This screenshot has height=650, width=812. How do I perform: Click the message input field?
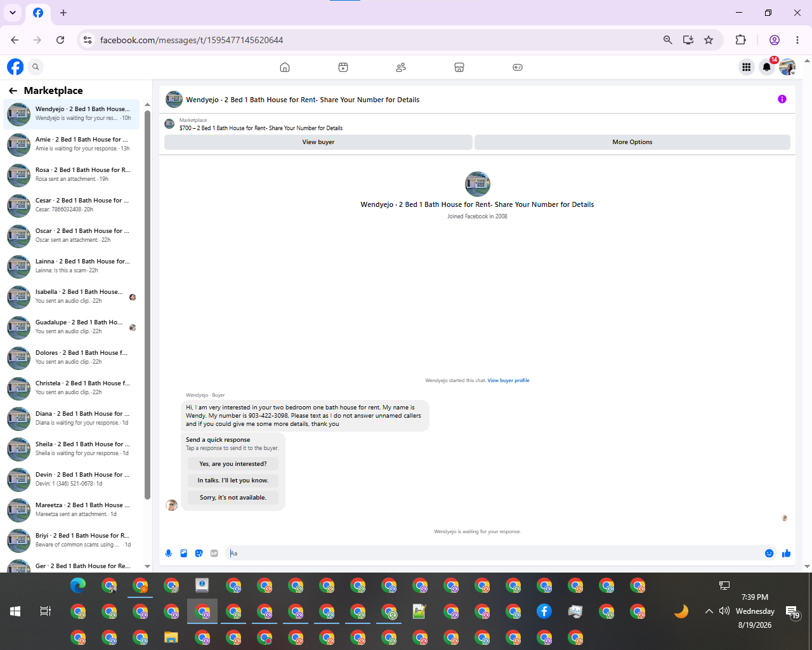click(495, 554)
